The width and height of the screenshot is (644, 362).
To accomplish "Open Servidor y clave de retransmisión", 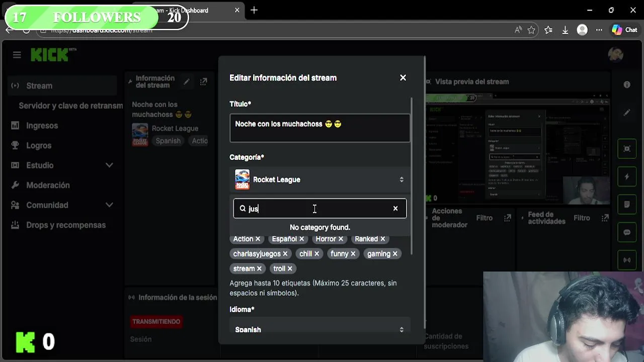I will [70, 106].
